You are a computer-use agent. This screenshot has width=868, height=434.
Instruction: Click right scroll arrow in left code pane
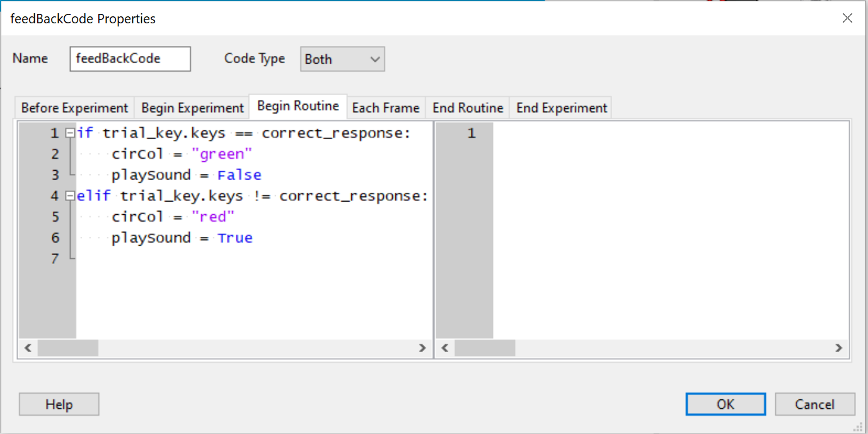click(422, 348)
